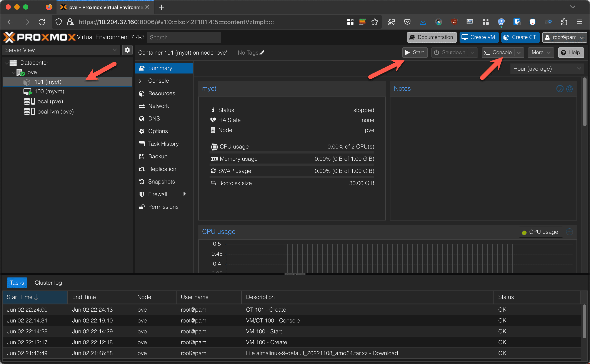
Task: Open the More dropdown menu
Action: point(541,52)
